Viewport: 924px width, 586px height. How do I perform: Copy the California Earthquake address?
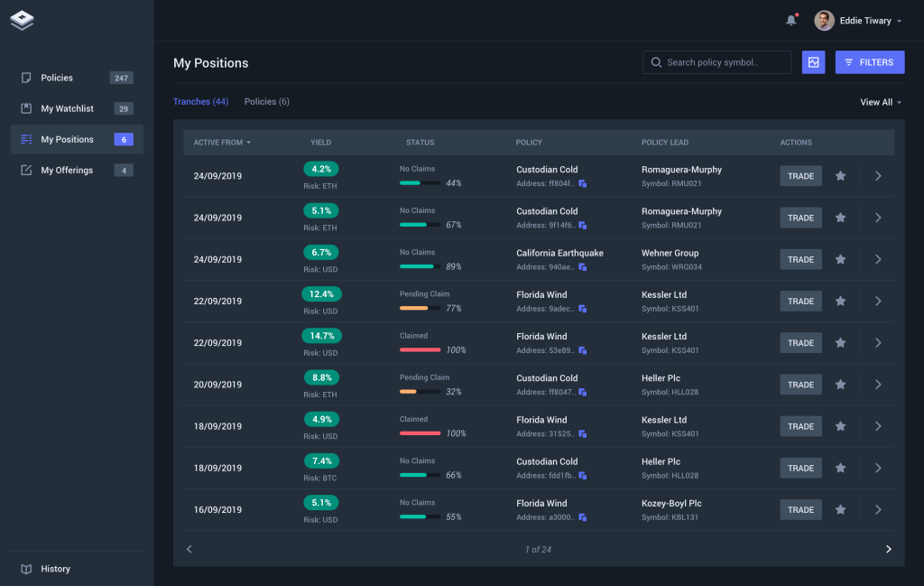(x=583, y=267)
